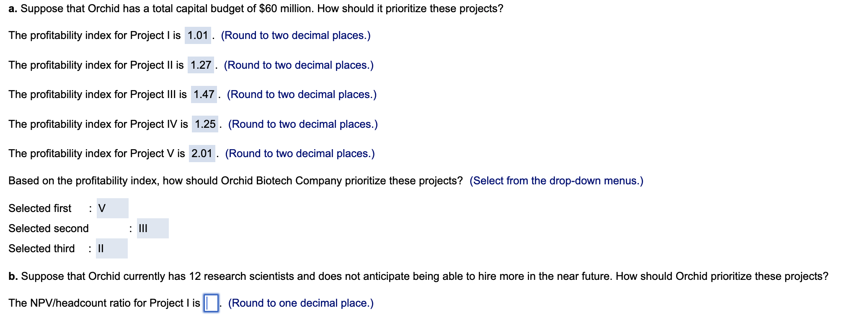Open the Selected third dropdown showing II

tap(111, 248)
